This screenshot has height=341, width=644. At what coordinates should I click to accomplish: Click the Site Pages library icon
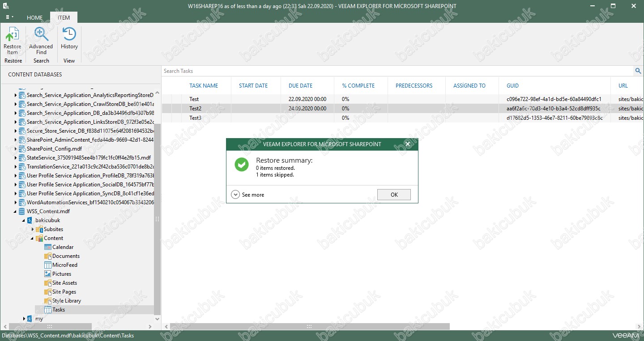pos(48,292)
